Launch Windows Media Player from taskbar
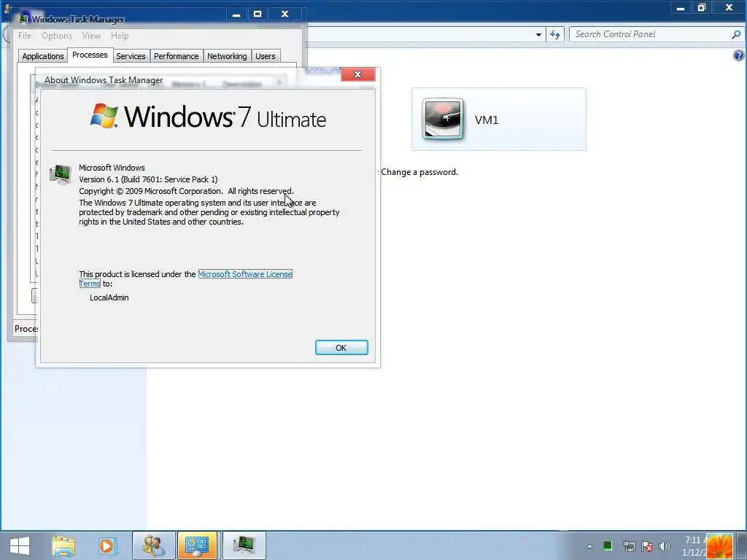Screen dimensions: 747x560 pyautogui.click(x=107, y=545)
